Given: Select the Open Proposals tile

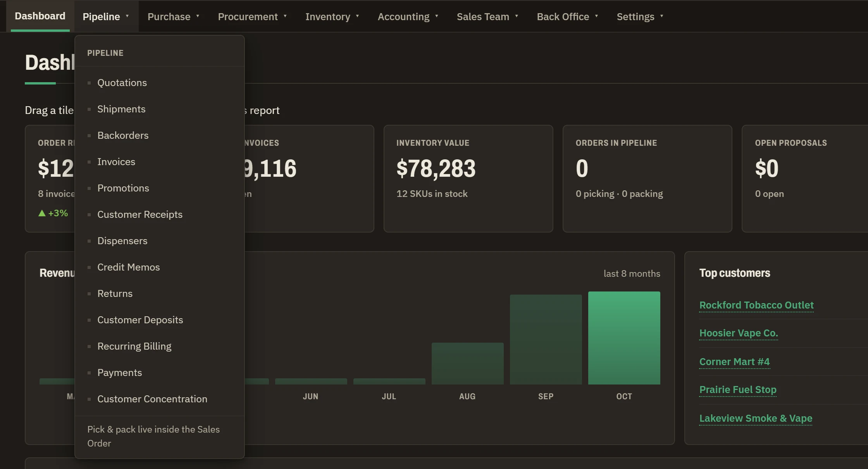Looking at the screenshot, I should [805, 179].
